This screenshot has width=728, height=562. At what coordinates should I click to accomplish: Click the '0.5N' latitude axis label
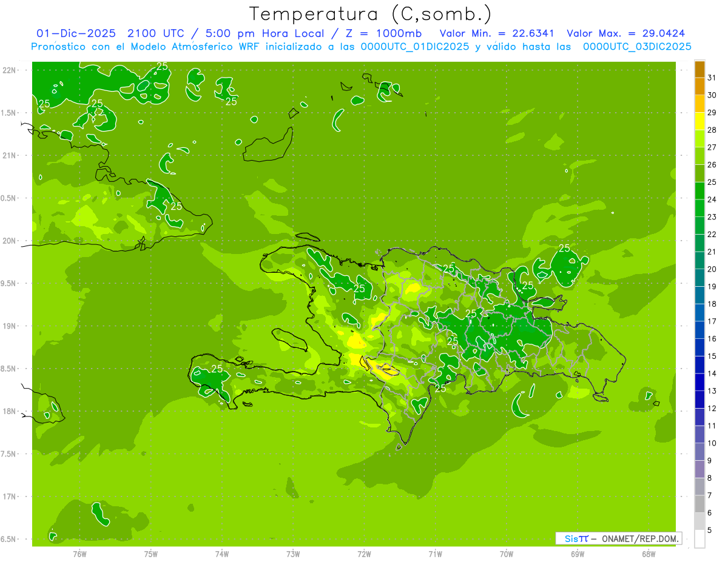[x=9, y=198]
